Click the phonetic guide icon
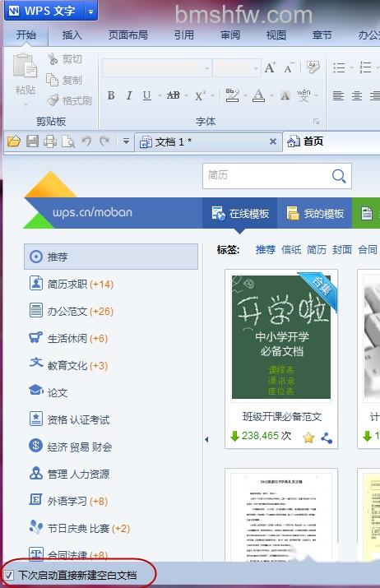Screen dimensions: 380x588 click(x=304, y=95)
